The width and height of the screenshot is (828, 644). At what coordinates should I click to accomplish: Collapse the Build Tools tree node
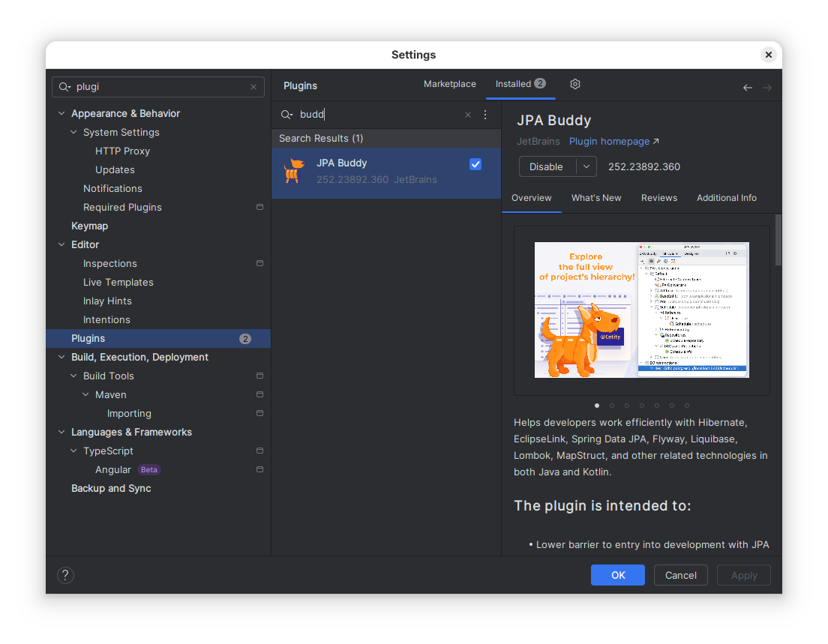[74, 376]
